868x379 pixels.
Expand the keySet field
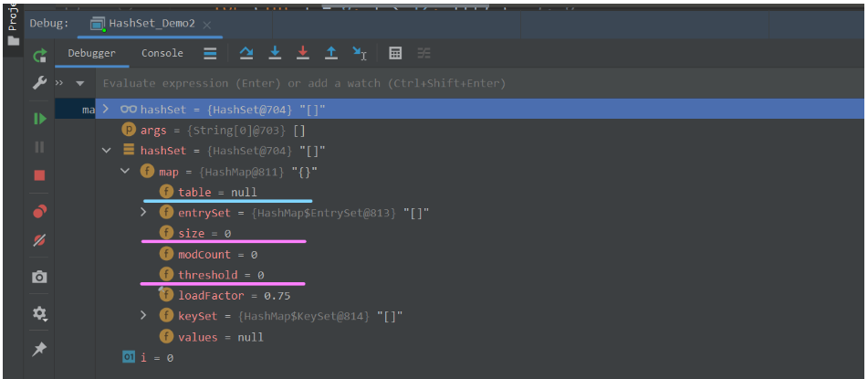tap(143, 316)
